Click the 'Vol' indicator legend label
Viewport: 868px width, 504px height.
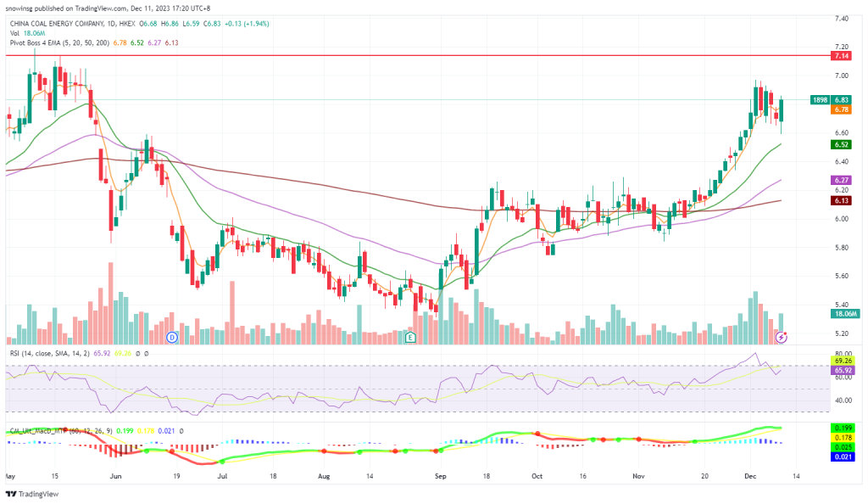click(x=14, y=33)
